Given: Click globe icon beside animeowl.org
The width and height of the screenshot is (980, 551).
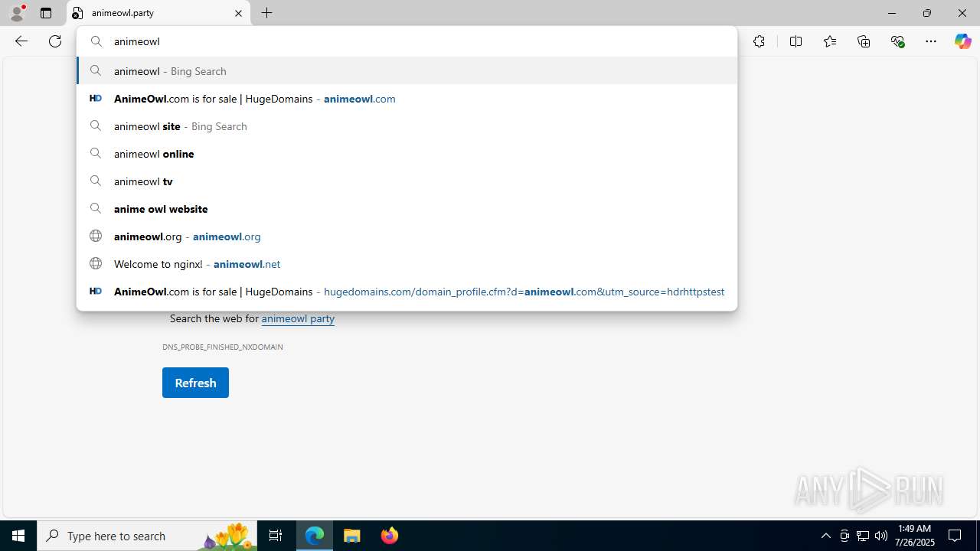Looking at the screenshot, I should click(x=96, y=236).
